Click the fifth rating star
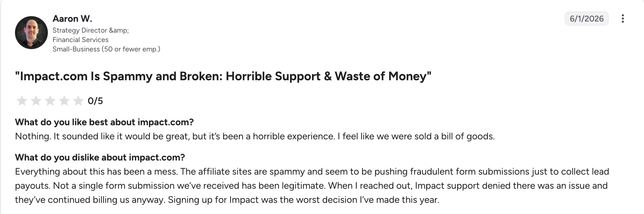 (78, 101)
